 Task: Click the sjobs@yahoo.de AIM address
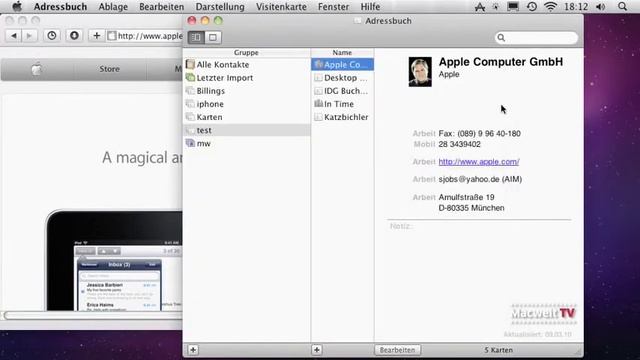(480, 179)
